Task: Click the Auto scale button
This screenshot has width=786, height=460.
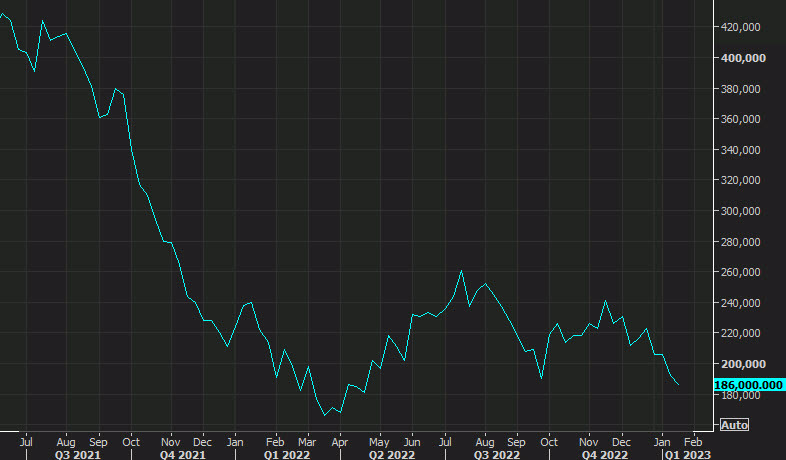Action: click(734, 425)
